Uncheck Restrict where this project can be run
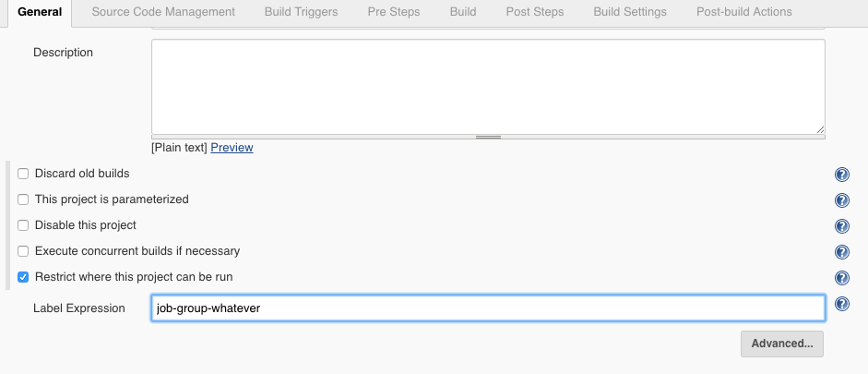 coord(24,277)
